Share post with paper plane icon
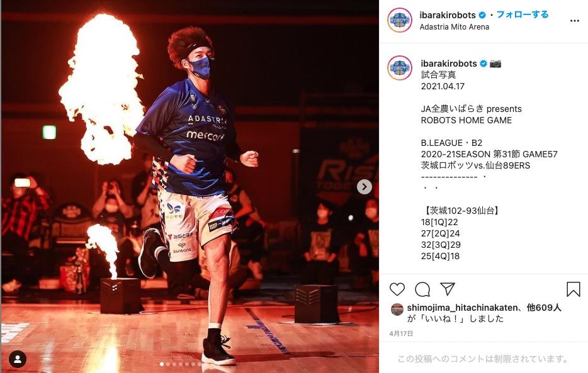The width and height of the screenshot is (588, 373). click(x=448, y=289)
